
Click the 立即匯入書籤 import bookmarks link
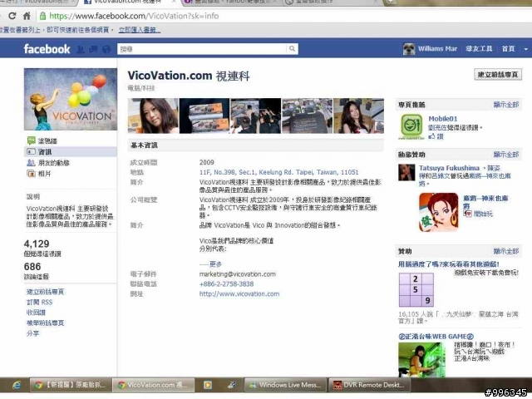pos(140,30)
